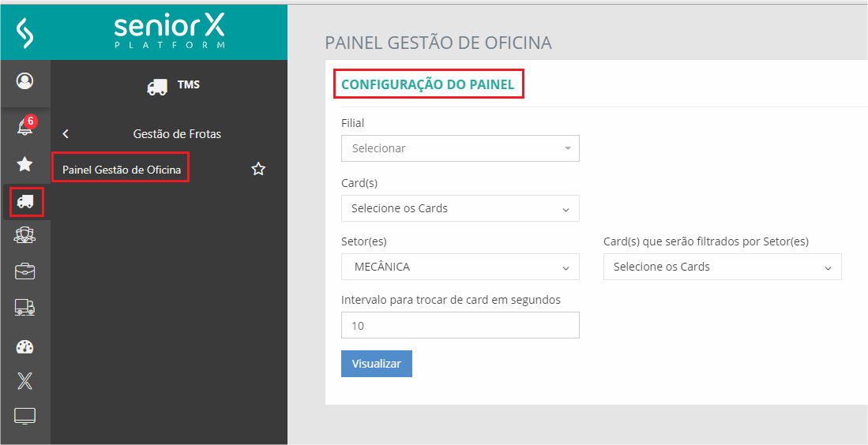Screen dimensions: 868x445
Task: Expand the Card(s) selection dropdown
Action: 460,208
